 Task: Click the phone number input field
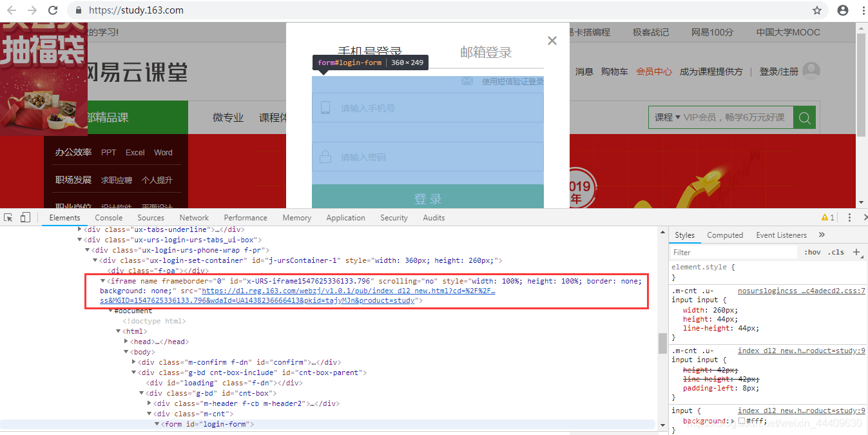(428, 108)
